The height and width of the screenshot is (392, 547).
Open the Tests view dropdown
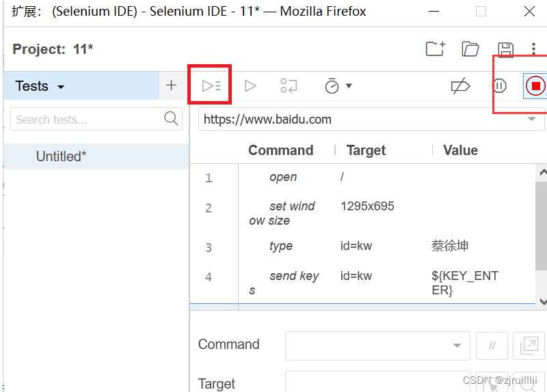click(40, 86)
